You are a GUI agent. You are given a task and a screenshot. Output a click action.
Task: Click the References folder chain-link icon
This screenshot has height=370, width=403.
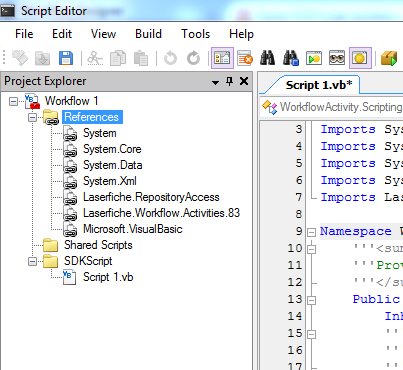click(51, 117)
